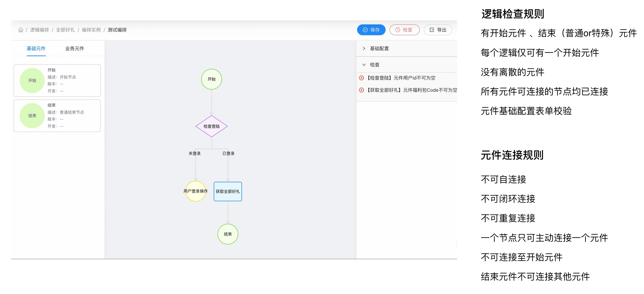The image size is (644, 294).
Task: Click the 开始 circle in component palette
Action: click(x=32, y=80)
